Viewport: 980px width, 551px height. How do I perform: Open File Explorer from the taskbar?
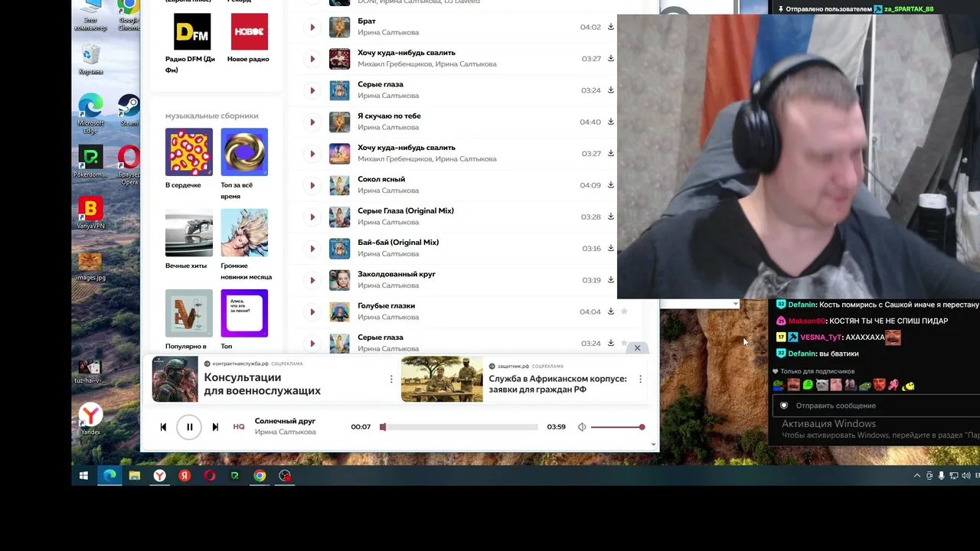tap(135, 476)
